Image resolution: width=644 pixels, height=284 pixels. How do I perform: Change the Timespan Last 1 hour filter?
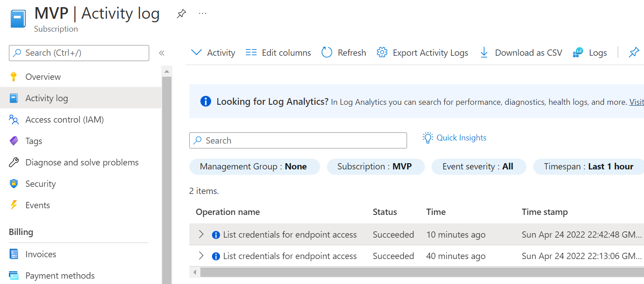point(588,166)
